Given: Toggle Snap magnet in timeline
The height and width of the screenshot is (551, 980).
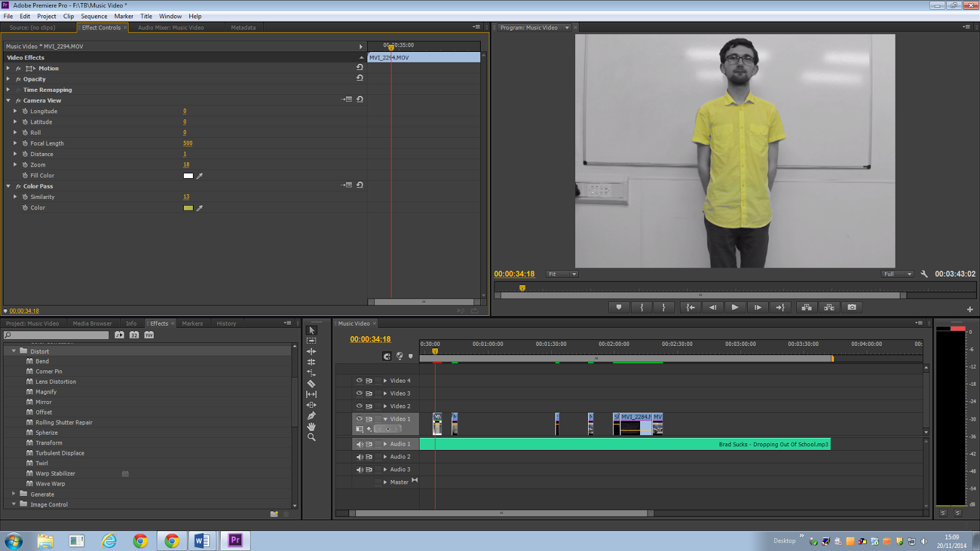Looking at the screenshot, I should click(387, 356).
